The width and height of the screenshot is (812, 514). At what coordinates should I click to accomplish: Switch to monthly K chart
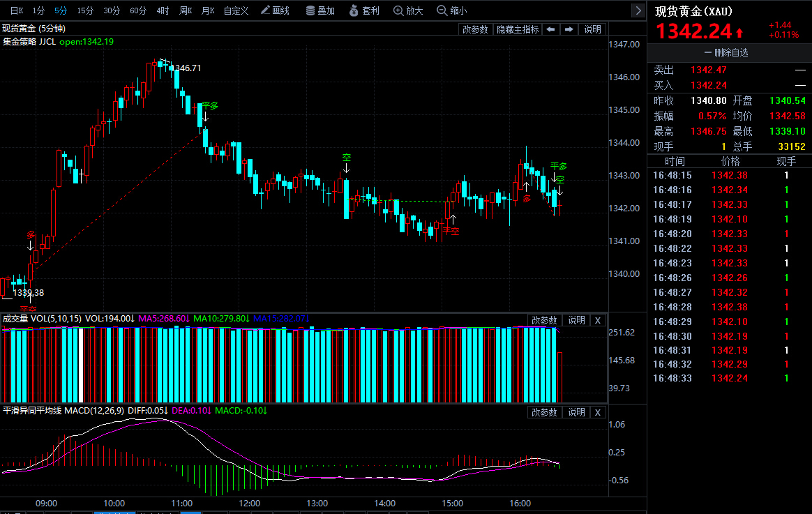coord(208,10)
